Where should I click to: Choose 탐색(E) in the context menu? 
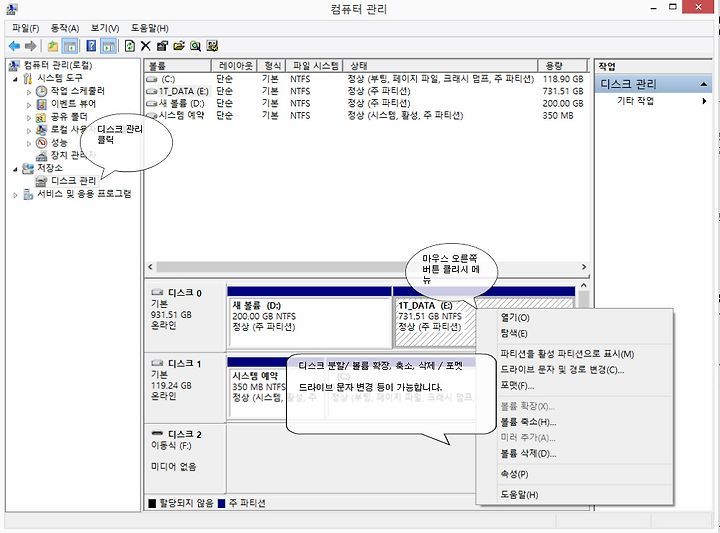click(575, 333)
